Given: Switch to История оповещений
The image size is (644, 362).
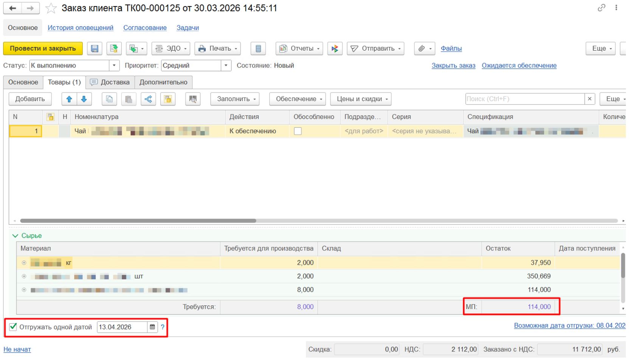Looking at the screenshot, I should pyautogui.click(x=81, y=28).
